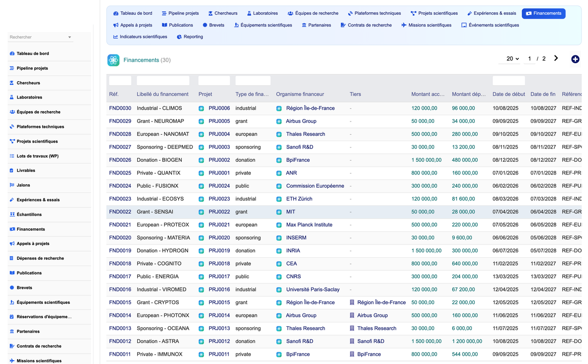Click the Équipes de recherche sidebar icon

(12, 112)
